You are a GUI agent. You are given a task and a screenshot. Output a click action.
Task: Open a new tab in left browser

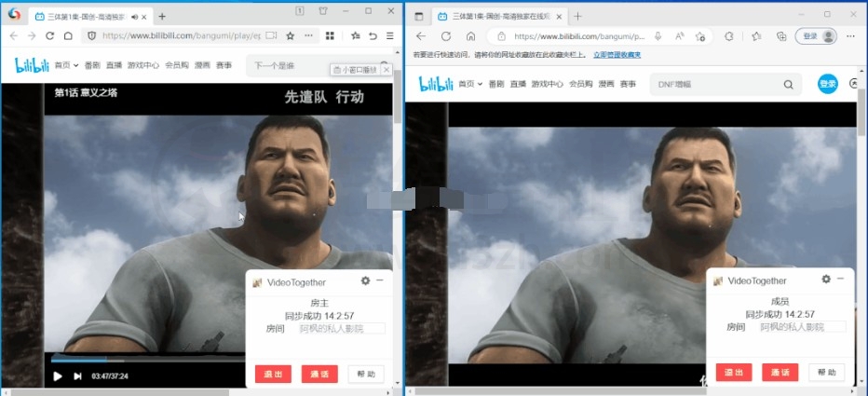pyautogui.click(x=162, y=17)
